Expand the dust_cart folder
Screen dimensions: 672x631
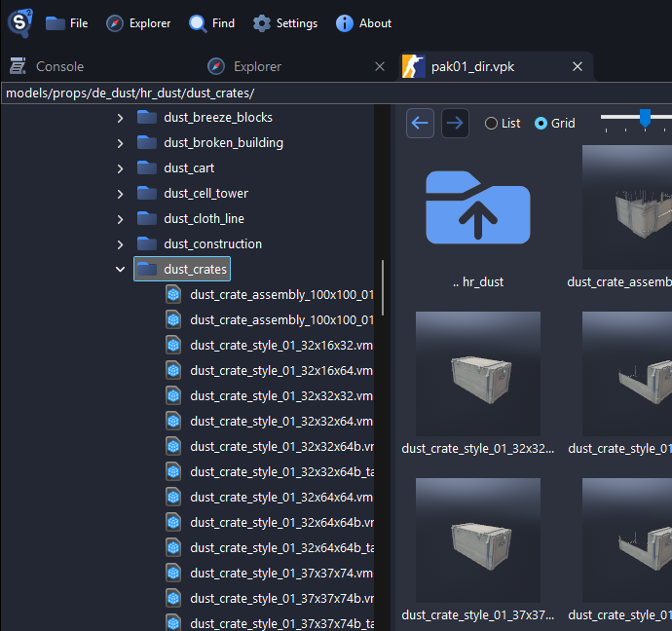pyautogui.click(x=120, y=168)
